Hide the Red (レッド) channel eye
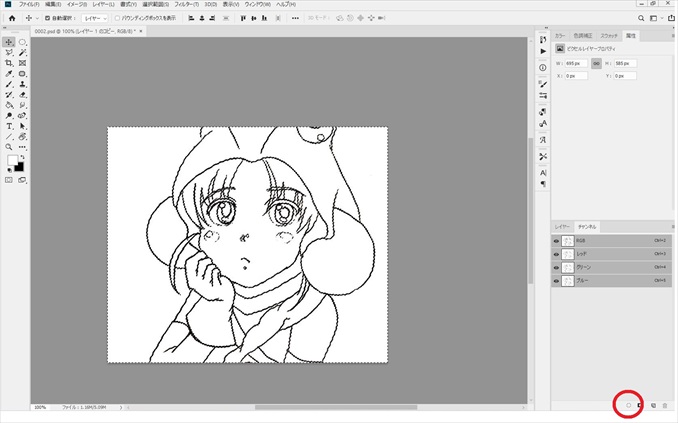 click(556, 254)
